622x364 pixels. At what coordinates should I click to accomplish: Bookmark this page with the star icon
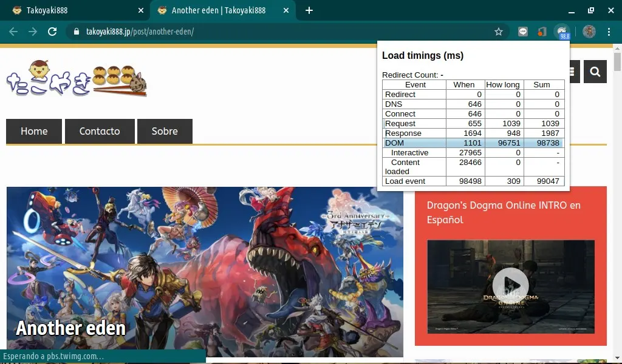pos(499,32)
